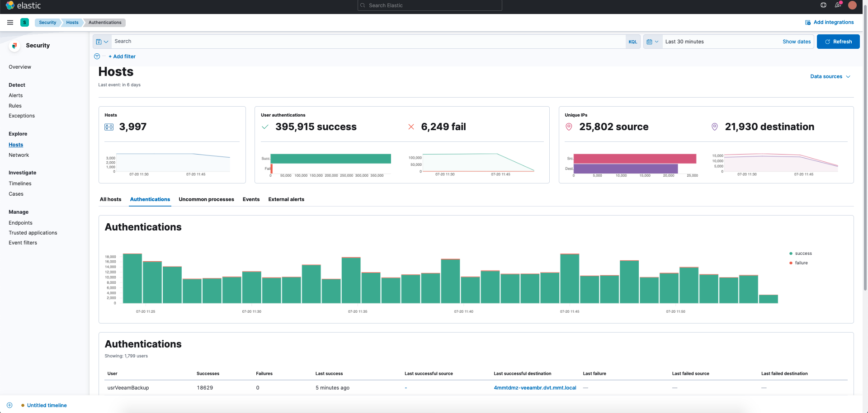Expand the saved queries dropdown
Screen dimensions: 868x413
coord(102,42)
